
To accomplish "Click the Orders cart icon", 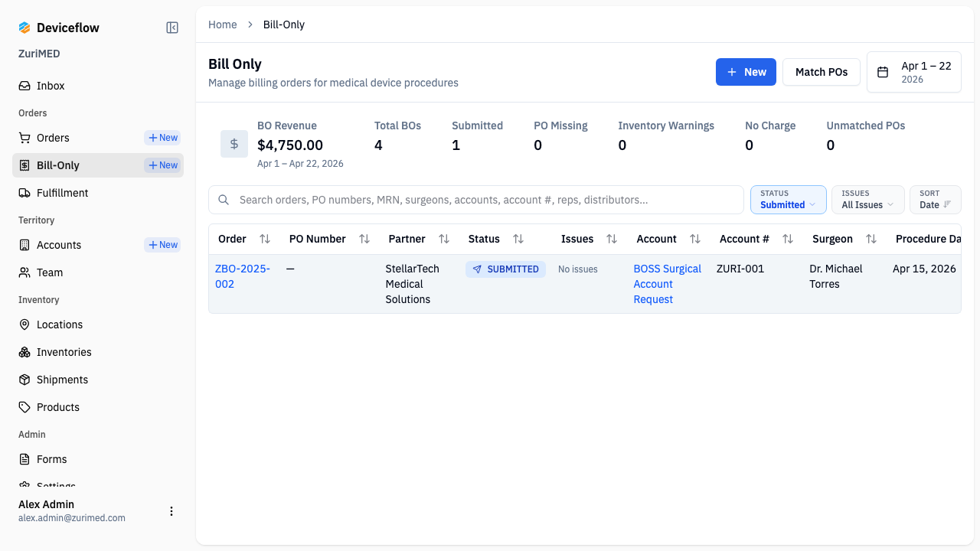I will point(24,138).
